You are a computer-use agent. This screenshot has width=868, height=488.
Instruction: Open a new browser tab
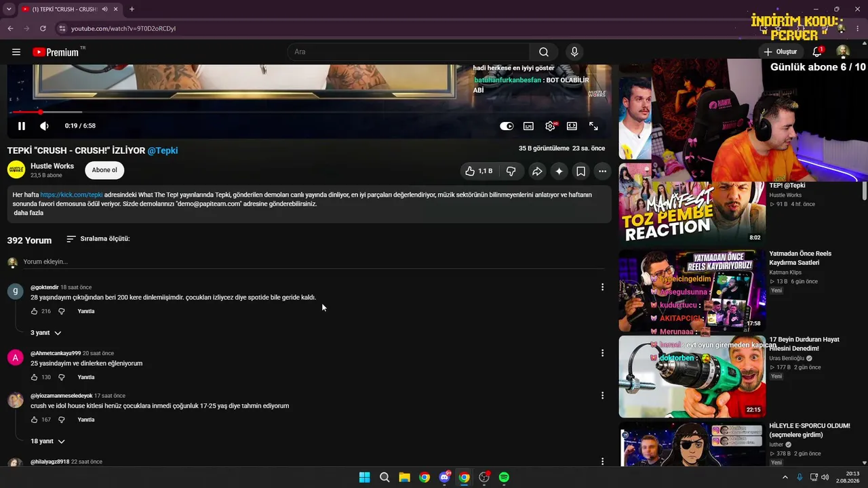(132, 9)
